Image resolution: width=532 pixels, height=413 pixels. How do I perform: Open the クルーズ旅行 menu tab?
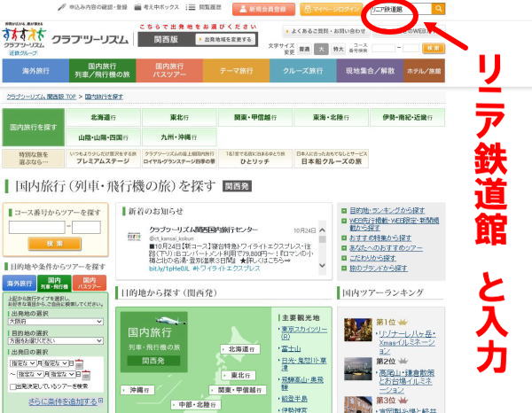(304, 69)
